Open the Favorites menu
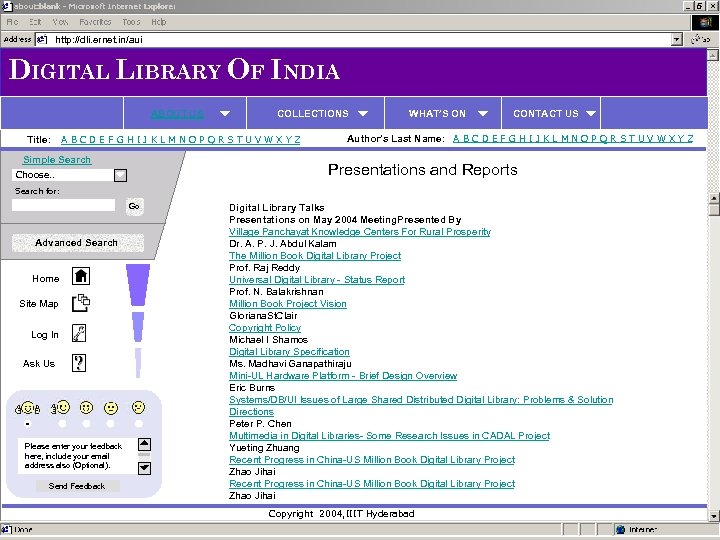Screen dimensions: 720x540 (x=95, y=22)
